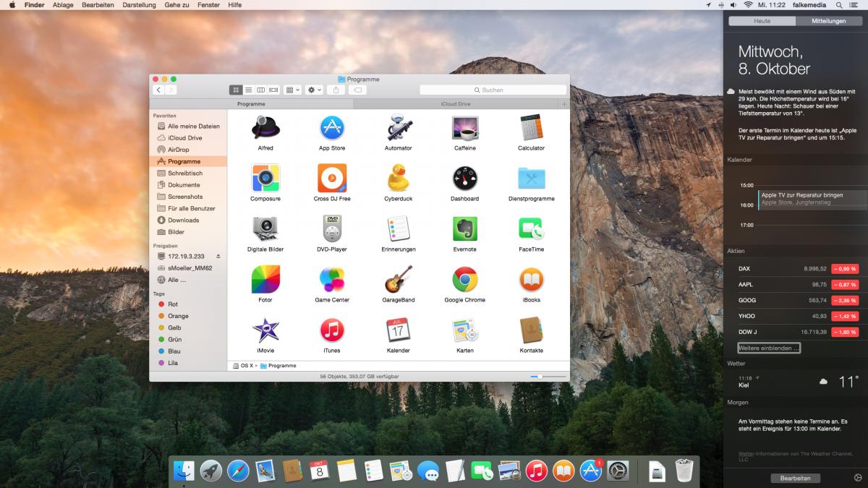868x488 pixels.
Task: Eject the 172.19.3.233 shared volume
Action: point(218,257)
